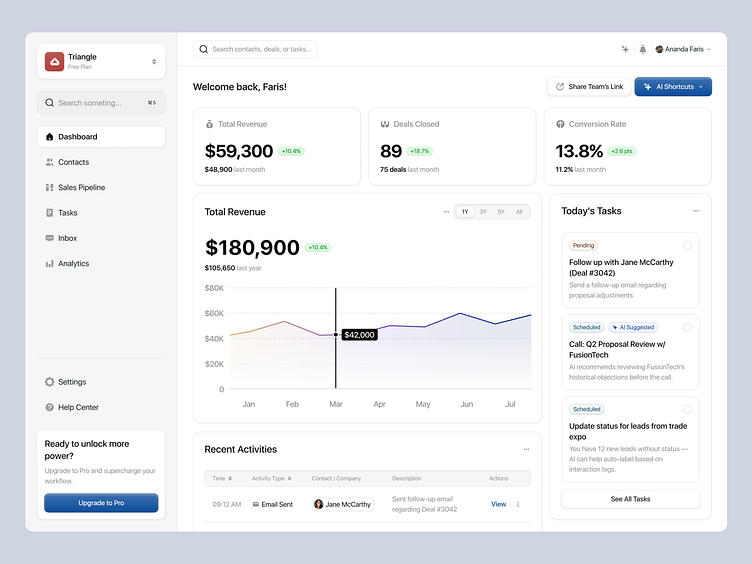
Task: Go to Inbox in sidebar
Action: point(67,238)
